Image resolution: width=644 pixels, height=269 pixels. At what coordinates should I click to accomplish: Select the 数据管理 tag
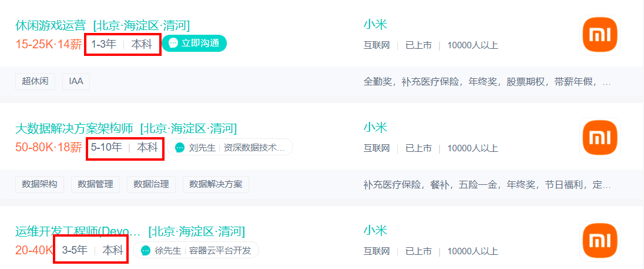pos(95,184)
